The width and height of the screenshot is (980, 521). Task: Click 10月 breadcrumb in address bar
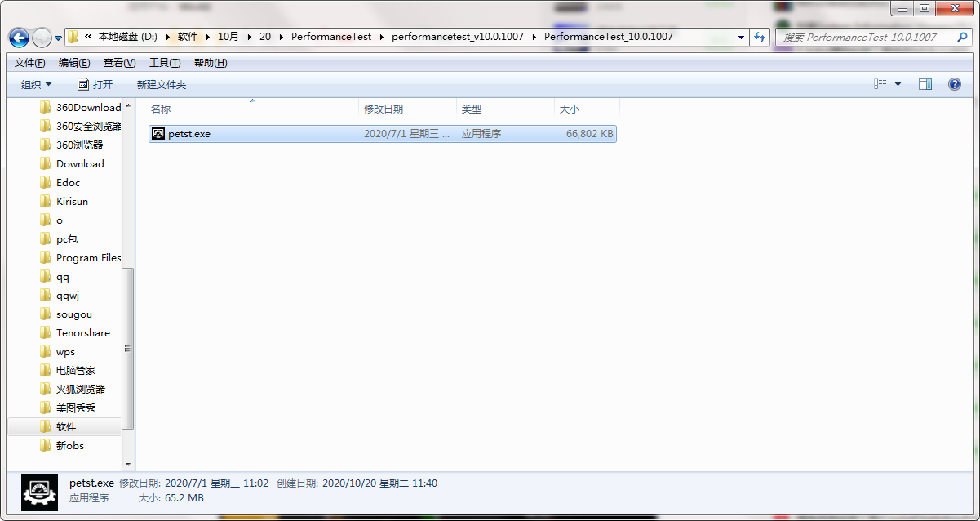228,37
